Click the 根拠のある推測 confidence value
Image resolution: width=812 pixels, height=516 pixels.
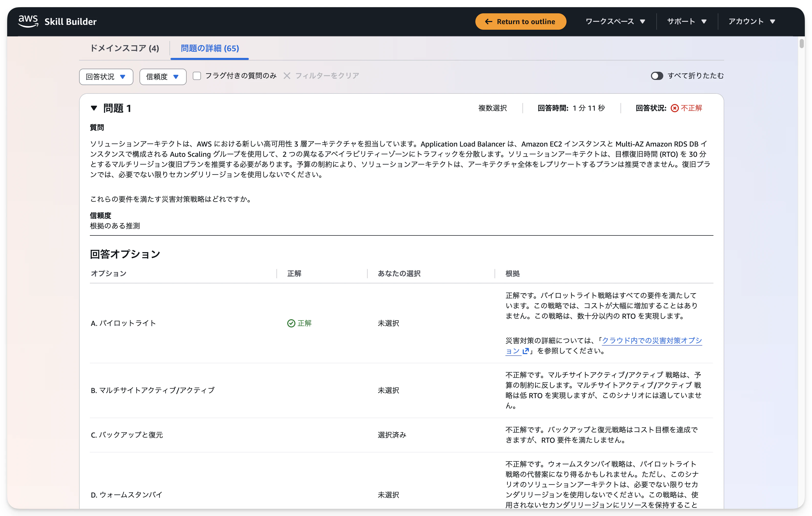point(115,226)
